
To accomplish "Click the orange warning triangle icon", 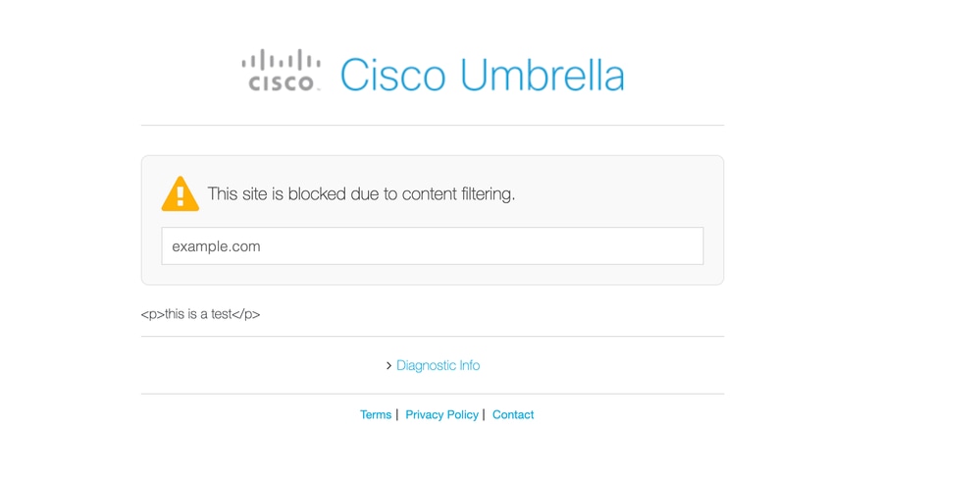I will [180, 193].
